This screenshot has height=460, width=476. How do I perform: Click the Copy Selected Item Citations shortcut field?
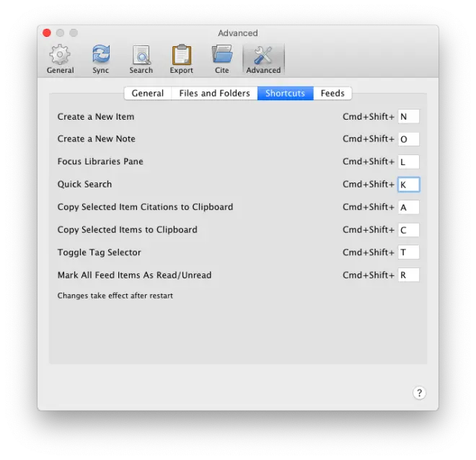[x=409, y=207]
